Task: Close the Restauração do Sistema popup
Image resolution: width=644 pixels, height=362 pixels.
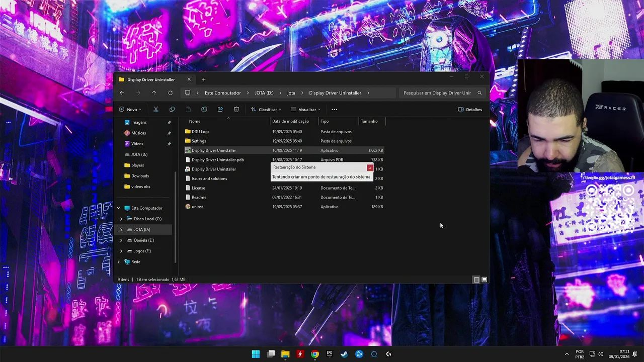Action: click(x=370, y=167)
